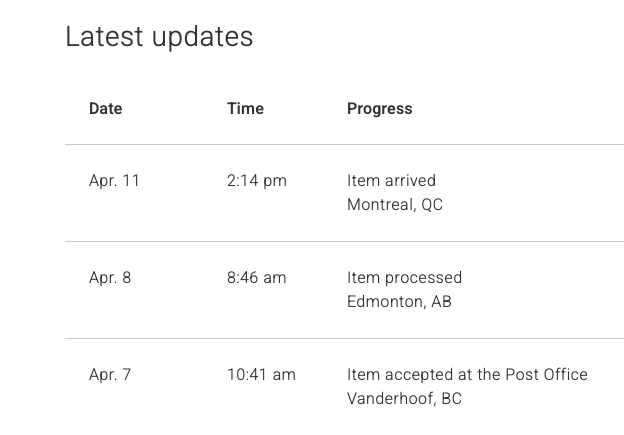Select the Progress column header
The image size is (624, 435).
tap(380, 109)
